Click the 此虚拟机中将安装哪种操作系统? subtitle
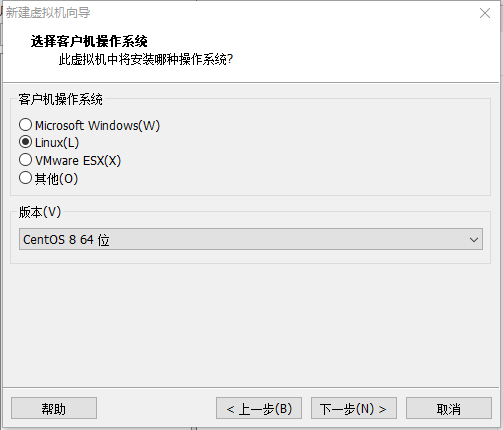The height and width of the screenshot is (430, 503). [x=146, y=60]
